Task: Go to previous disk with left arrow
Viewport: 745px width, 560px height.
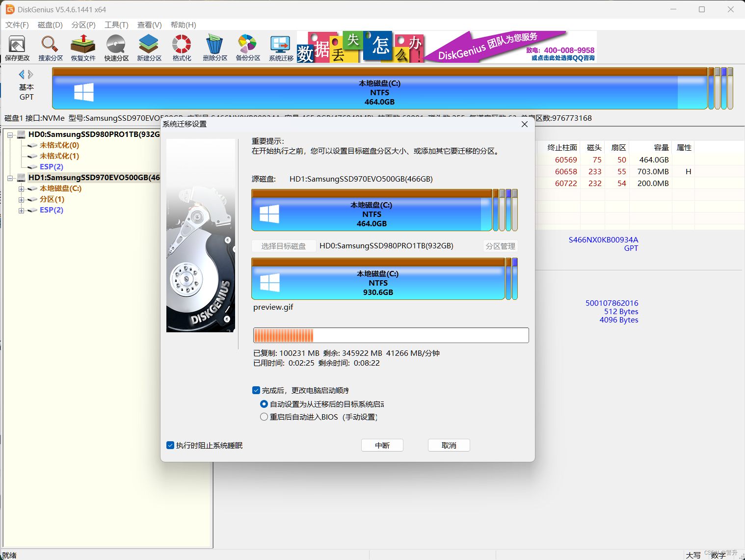Action: pyautogui.click(x=22, y=74)
